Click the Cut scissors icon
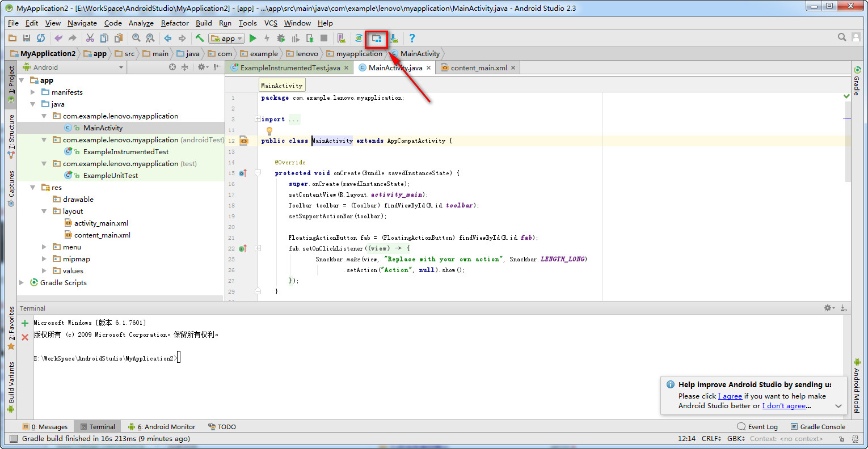The height and width of the screenshot is (449, 868). (90, 38)
